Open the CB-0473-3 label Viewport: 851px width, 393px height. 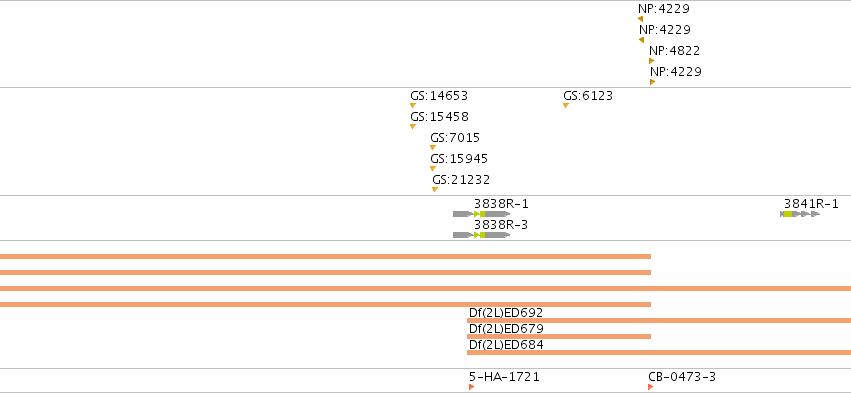(x=682, y=377)
